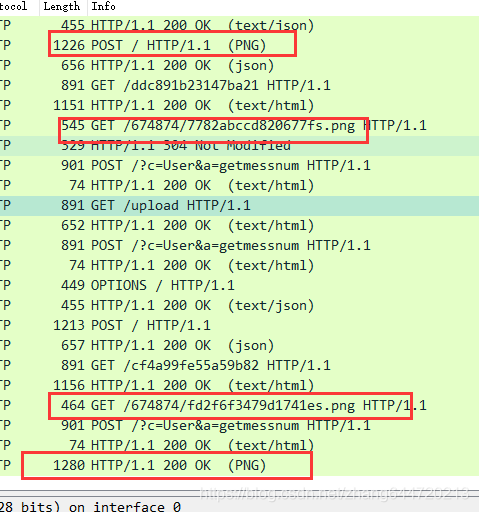
Task: Select the 656 HTTP/1.1 200 OK (json) row
Action: tap(239, 65)
